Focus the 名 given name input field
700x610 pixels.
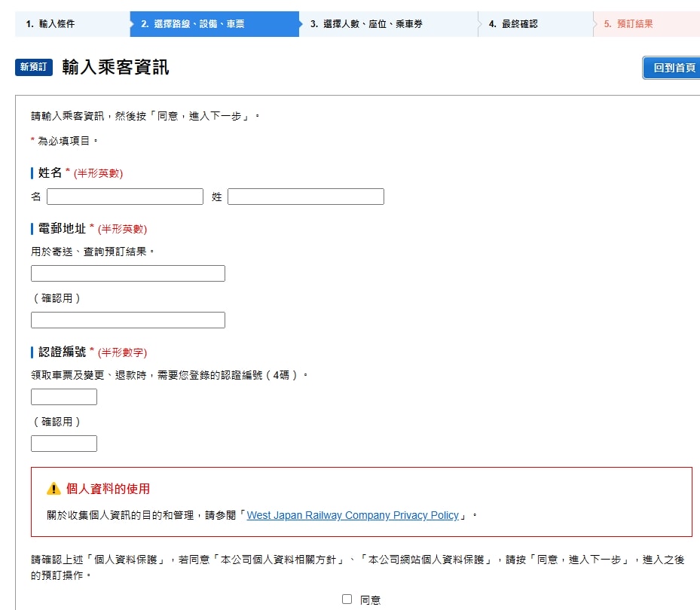pos(125,197)
